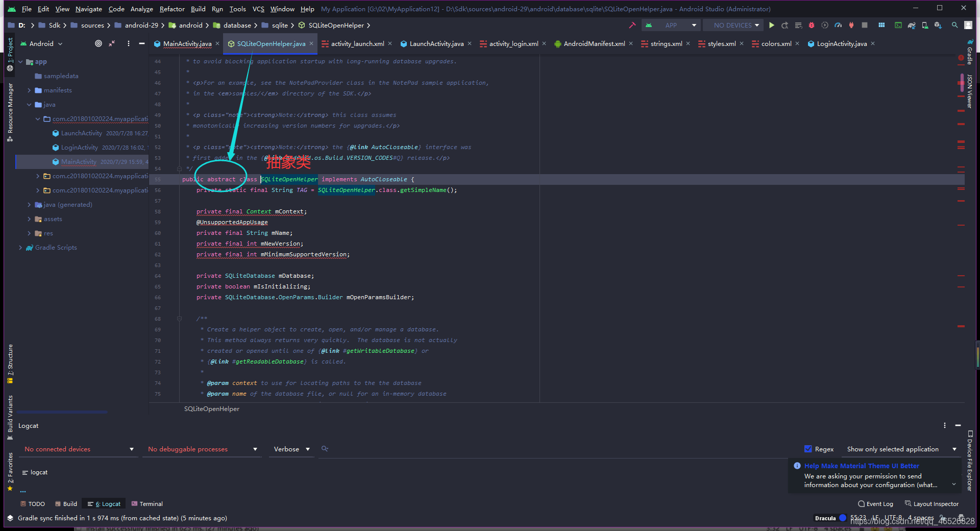Open Gradle side panel
The image size is (980, 531).
pyautogui.click(x=970, y=52)
